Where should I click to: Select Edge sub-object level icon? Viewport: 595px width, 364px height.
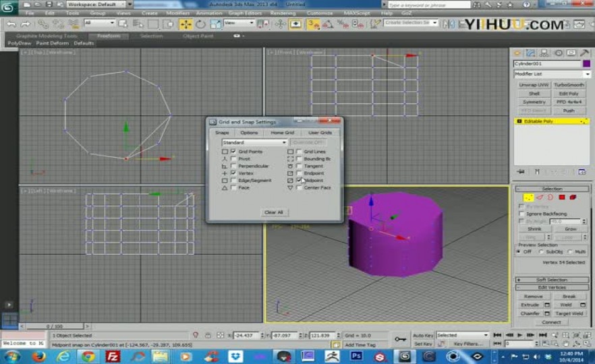click(x=540, y=197)
